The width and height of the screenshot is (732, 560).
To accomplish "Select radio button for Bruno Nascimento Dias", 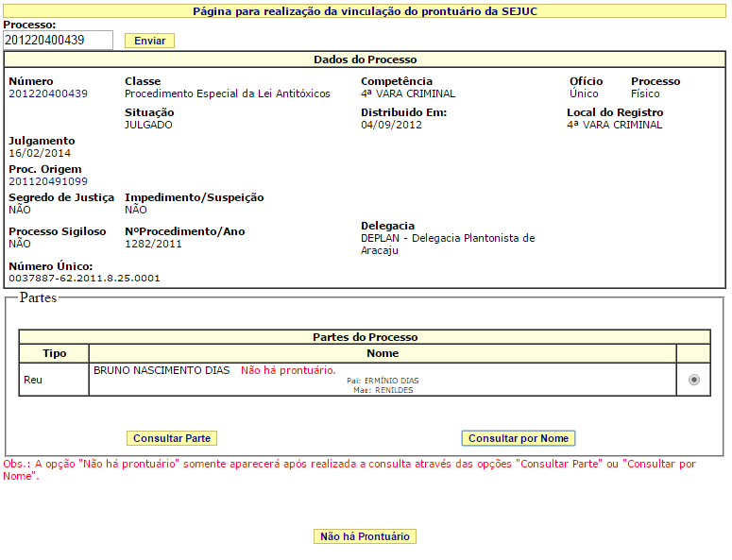I will click(694, 380).
